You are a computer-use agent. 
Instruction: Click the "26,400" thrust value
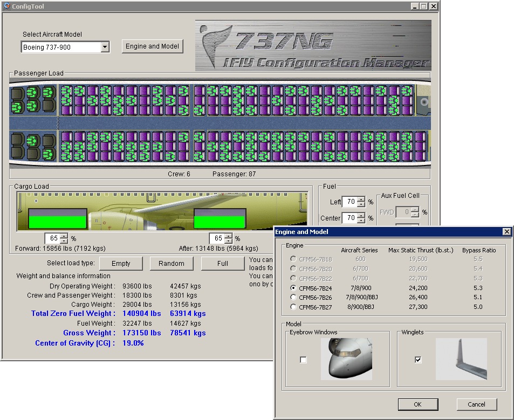tap(419, 297)
